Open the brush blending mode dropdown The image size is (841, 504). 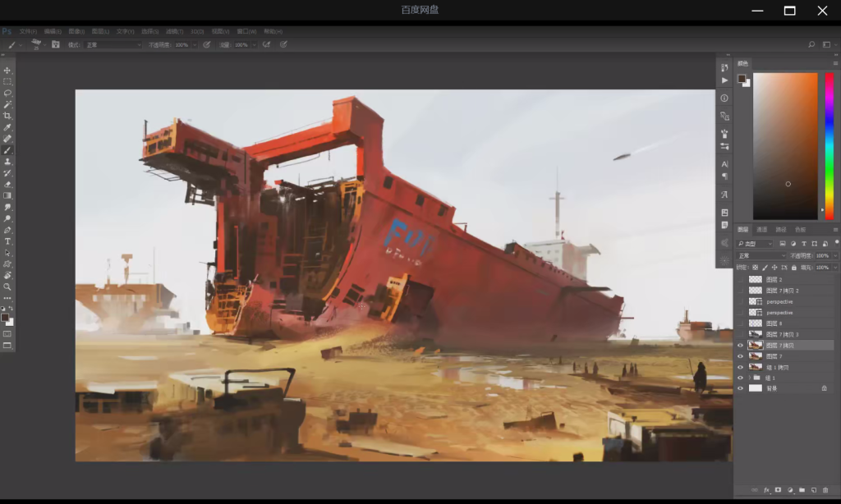click(113, 44)
